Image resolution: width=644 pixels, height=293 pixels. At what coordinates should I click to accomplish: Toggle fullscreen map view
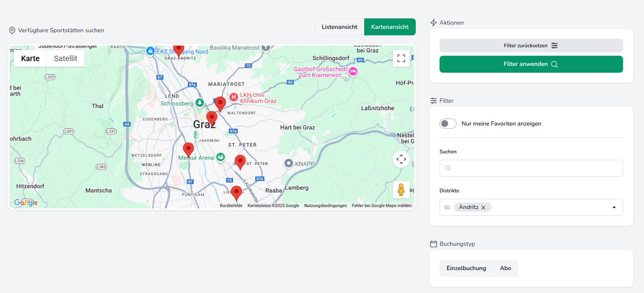coord(401,58)
